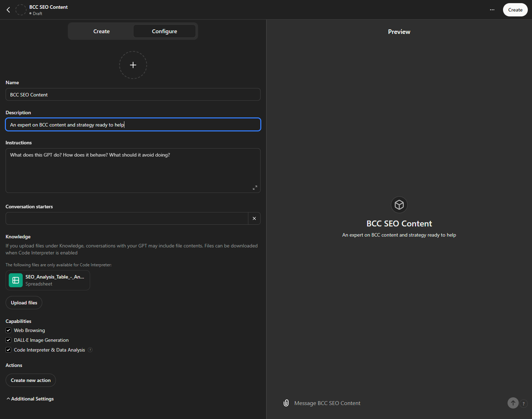Click into the Instructions text area
Viewport: 532px width, 419px height.
coord(133,171)
